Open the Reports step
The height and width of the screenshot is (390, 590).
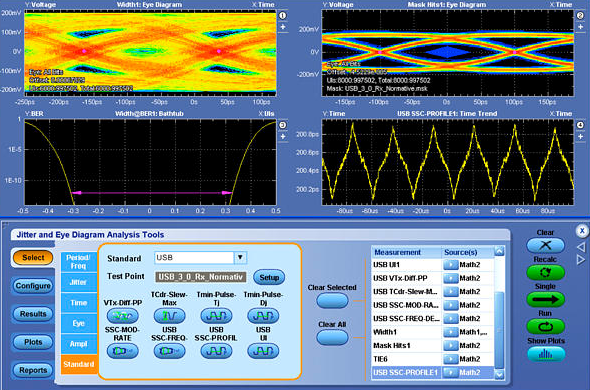pos(33,370)
